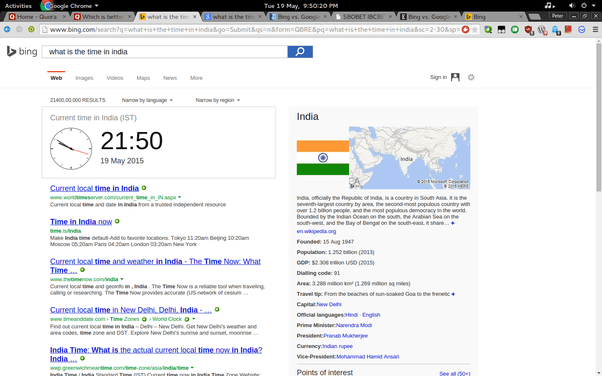Click green rating circle beside Time in India now
This screenshot has height=376, width=602.
coord(117,221)
